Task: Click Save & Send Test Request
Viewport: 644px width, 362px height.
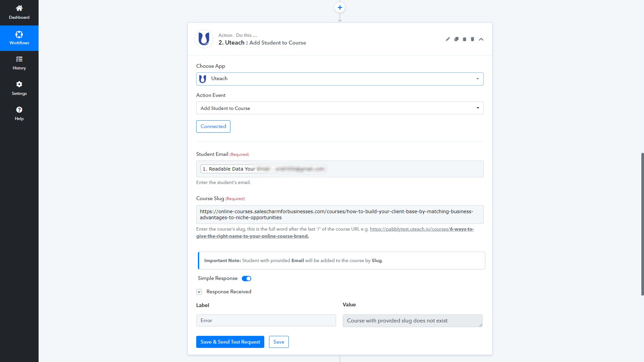Action: (x=230, y=342)
